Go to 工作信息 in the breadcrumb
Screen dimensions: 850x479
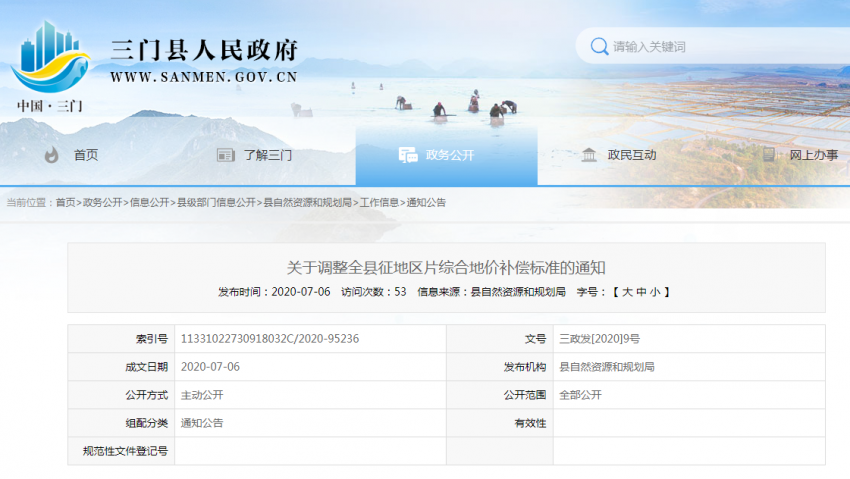point(379,203)
